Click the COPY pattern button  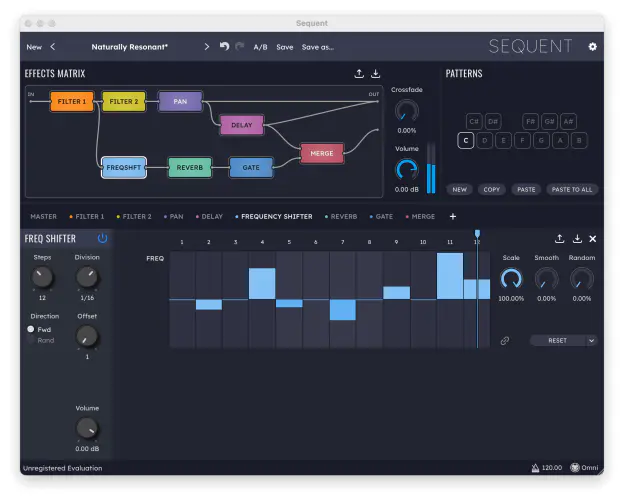[491, 189]
